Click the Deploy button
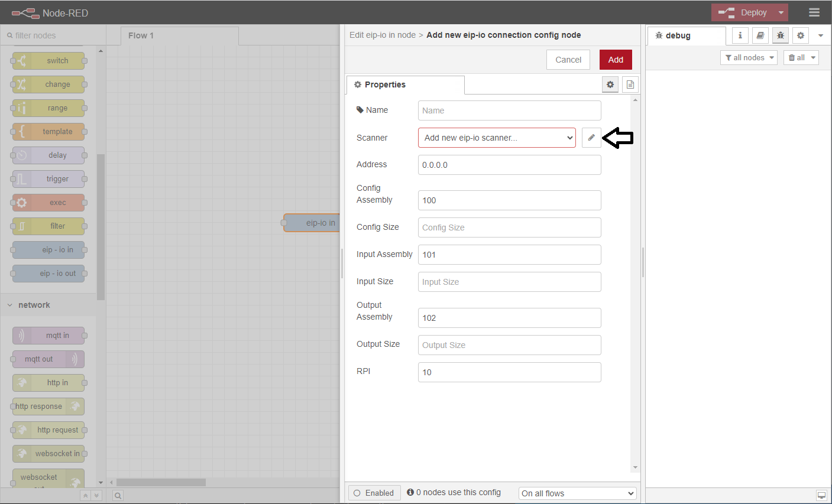Image resolution: width=832 pixels, height=504 pixels. tap(743, 12)
